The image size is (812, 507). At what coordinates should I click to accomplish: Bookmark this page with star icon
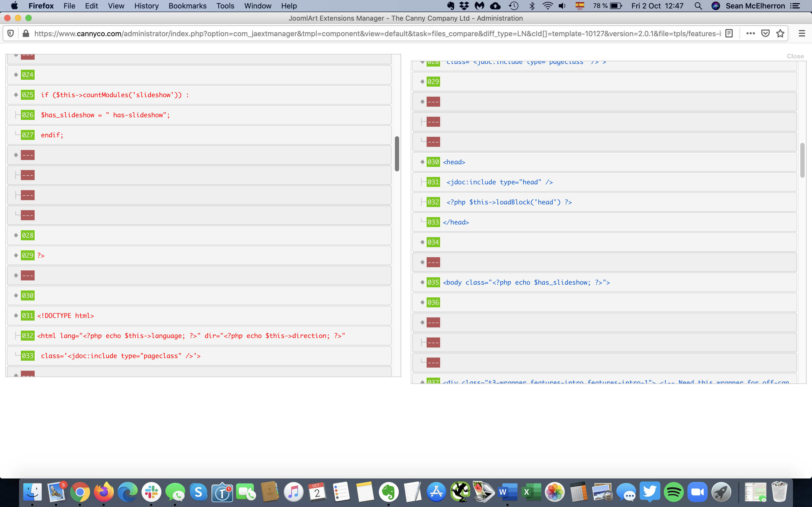click(780, 34)
